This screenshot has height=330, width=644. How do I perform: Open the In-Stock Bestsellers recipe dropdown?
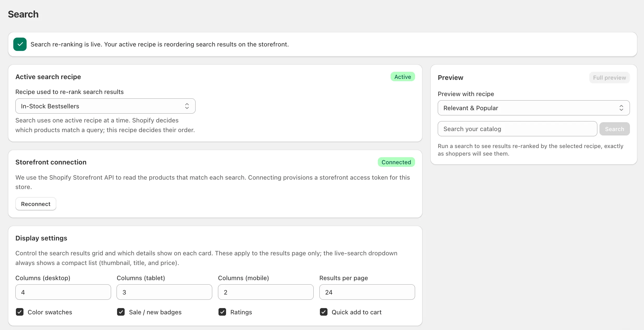[x=105, y=106]
